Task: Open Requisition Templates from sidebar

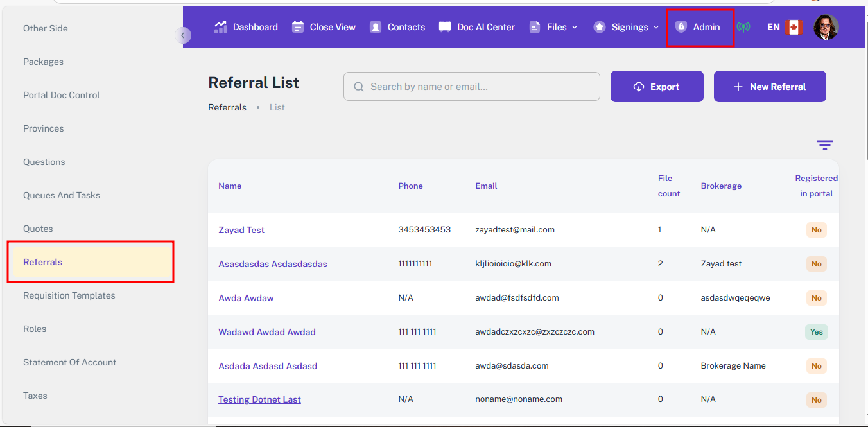Action: point(69,295)
